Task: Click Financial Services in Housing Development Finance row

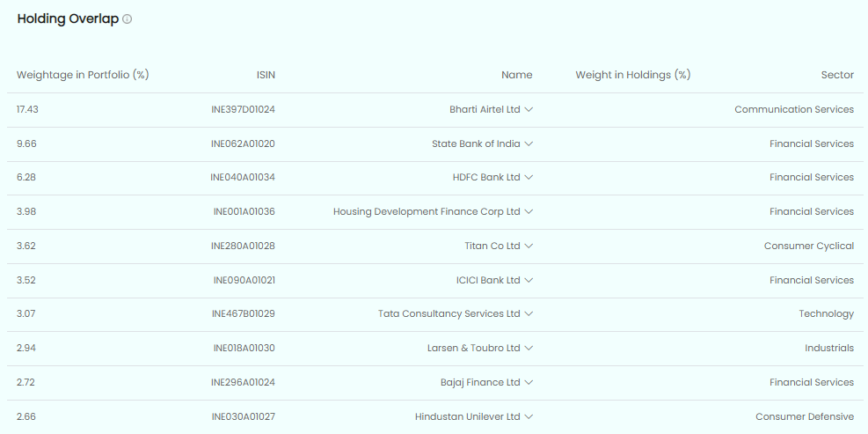Action: (812, 212)
